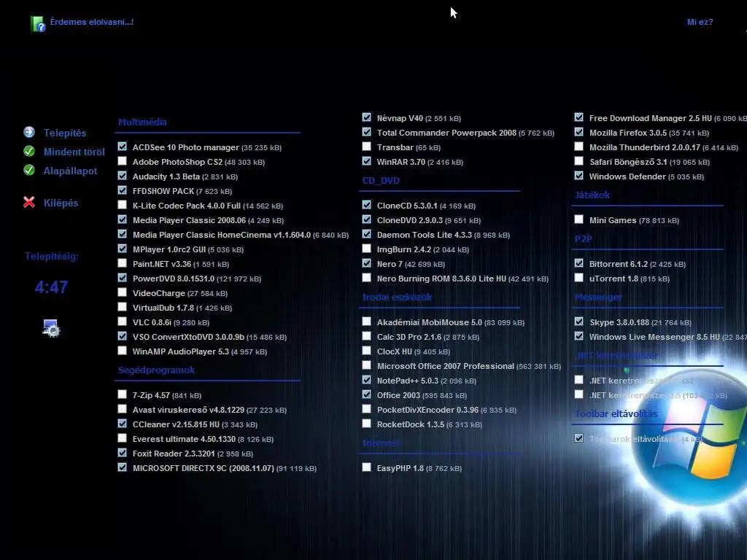Screen dimensions: 747x560
Task: Uncheck Media Player Classic HomeCinema checkbox
Action: coord(123,234)
